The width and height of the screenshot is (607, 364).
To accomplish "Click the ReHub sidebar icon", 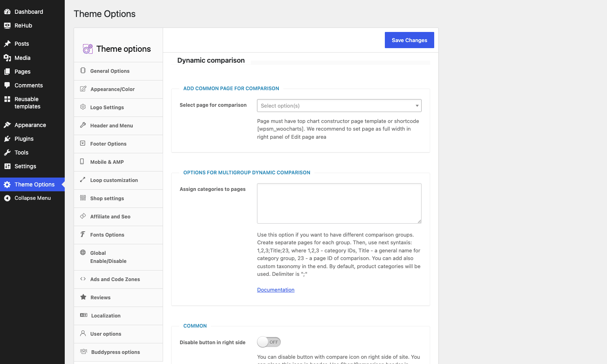I will pyautogui.click(x=7, y=25).
